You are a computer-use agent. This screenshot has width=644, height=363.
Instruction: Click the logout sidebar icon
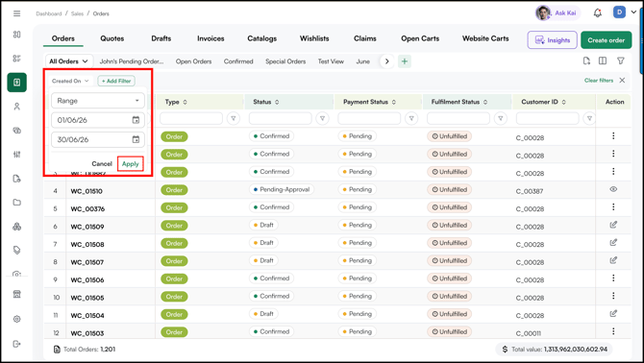[x=17, y=344]
